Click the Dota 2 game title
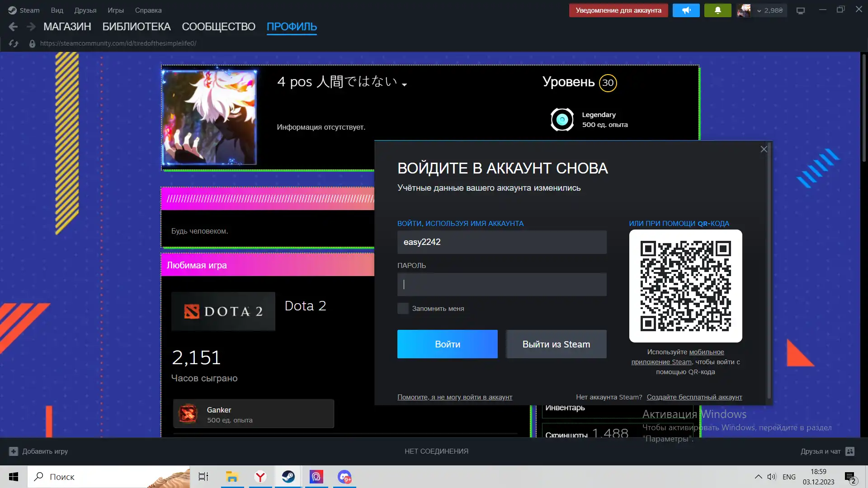Image resolution: width=868 pixels, height=488 pixels. [x=305, y=305]
